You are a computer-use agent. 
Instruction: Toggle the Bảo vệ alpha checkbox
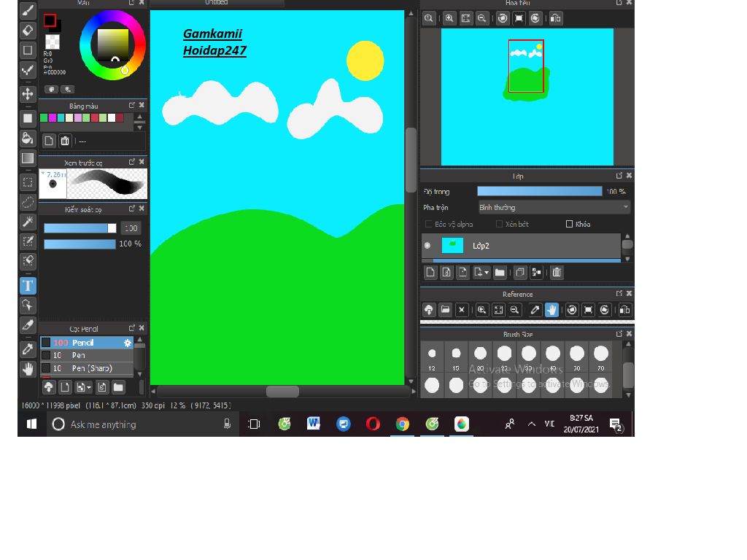pyautogui.click(x=428, y=224)
